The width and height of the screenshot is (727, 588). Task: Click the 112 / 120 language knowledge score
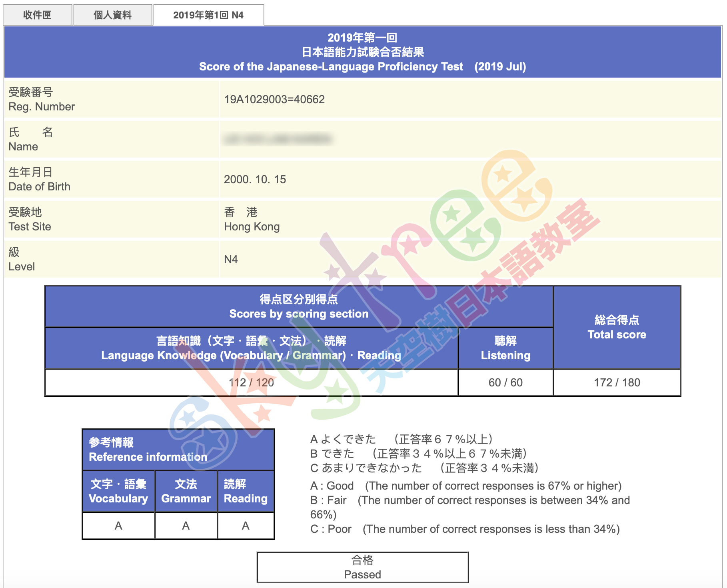[251, 382]
